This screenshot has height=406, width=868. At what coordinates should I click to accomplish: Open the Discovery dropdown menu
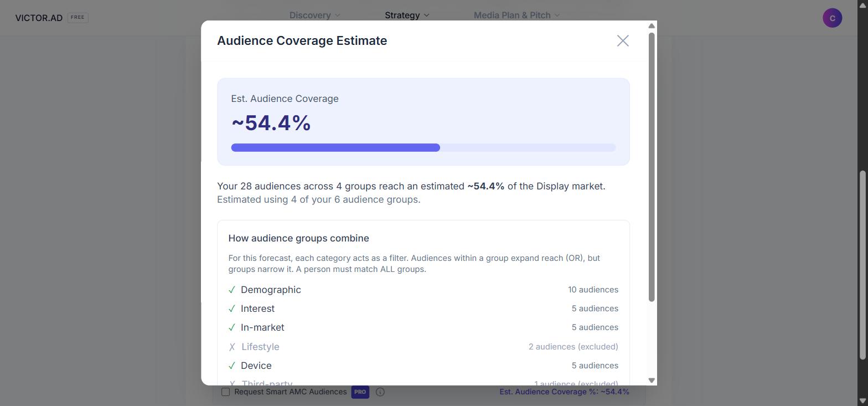point(314,15)
